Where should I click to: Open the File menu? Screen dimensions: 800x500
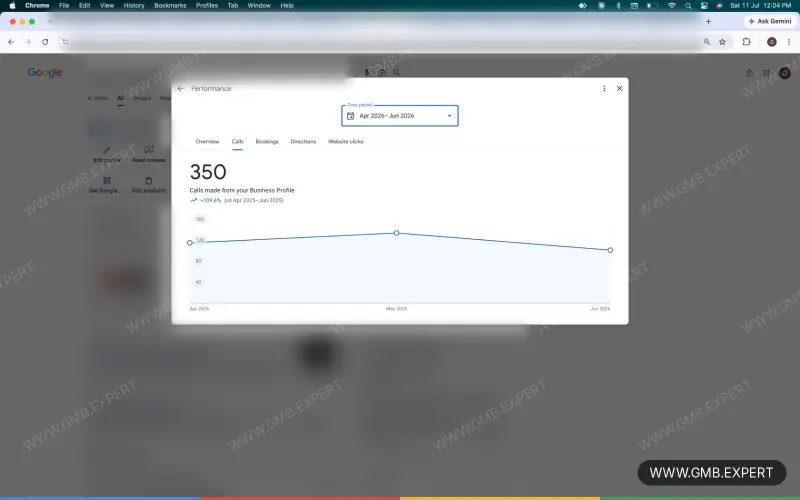64,6
